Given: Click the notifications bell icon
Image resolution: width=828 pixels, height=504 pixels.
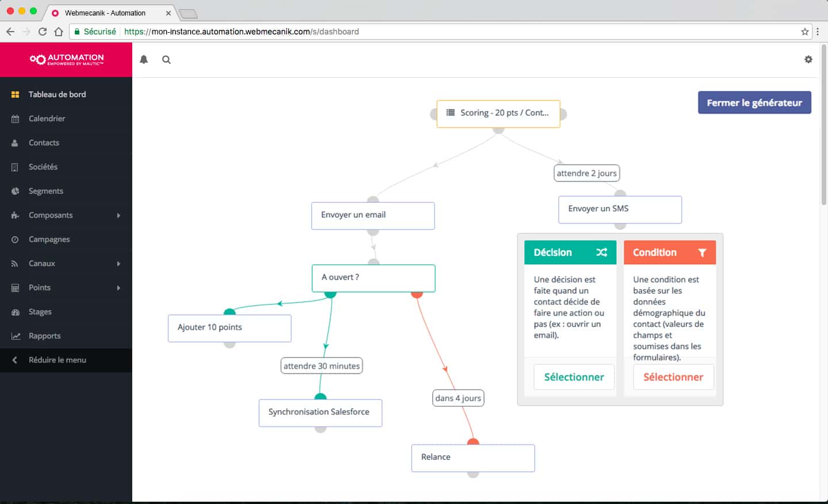Looking at the screenshot, I should (x=144, y=59).
